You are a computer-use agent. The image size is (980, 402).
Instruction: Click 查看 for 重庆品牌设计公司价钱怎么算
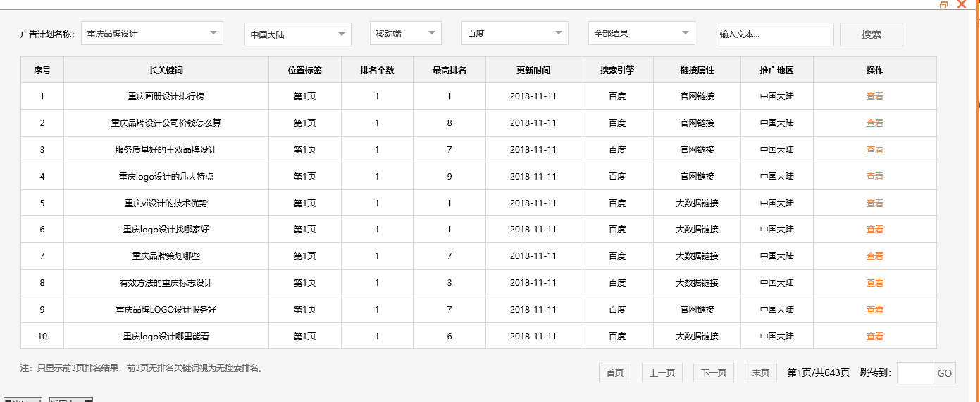pyautogui.click(x=875, y=123)
